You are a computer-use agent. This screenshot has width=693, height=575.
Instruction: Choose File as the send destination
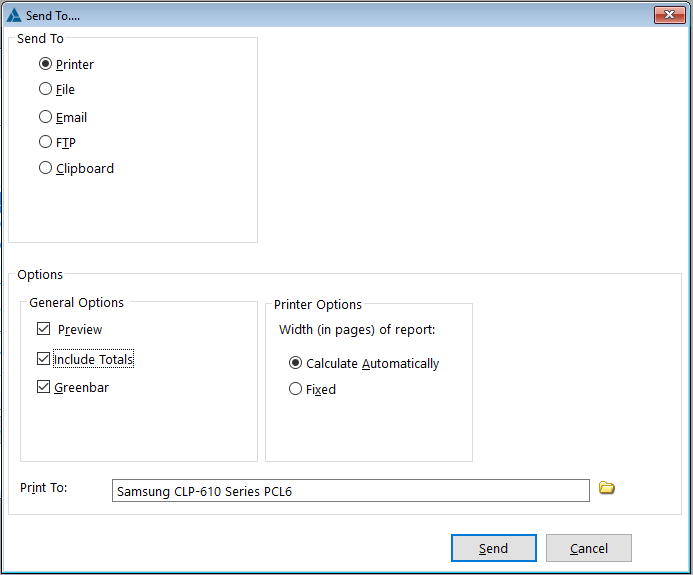click(x=46, y=89)
